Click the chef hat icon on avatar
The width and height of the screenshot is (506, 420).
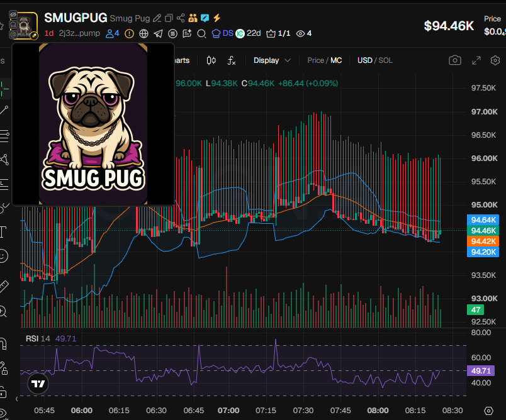pyautogui.click(x=13, y=25)
